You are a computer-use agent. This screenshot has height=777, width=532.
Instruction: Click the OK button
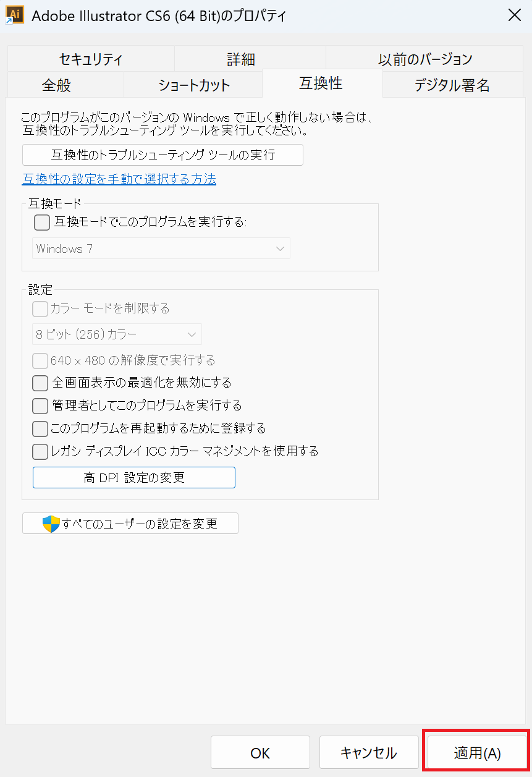[260, 752]
